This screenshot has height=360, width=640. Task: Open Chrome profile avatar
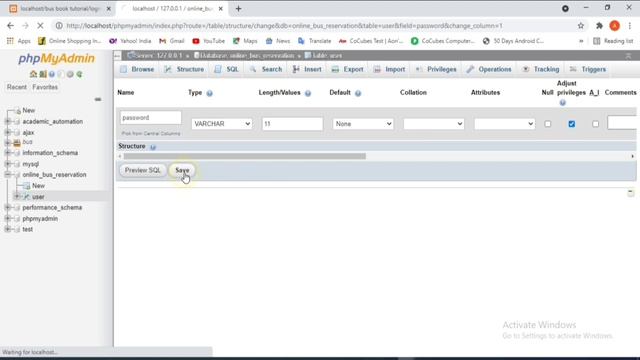tap(614, 26)
